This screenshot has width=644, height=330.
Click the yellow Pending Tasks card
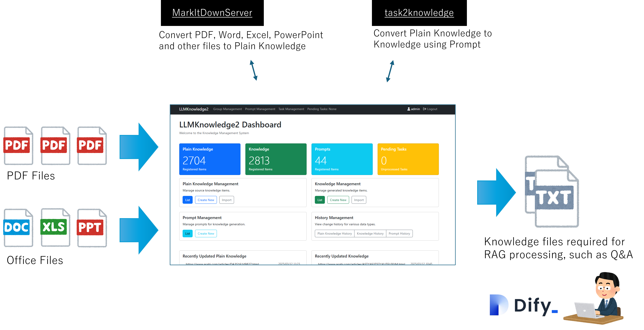(x=408, y=159)
